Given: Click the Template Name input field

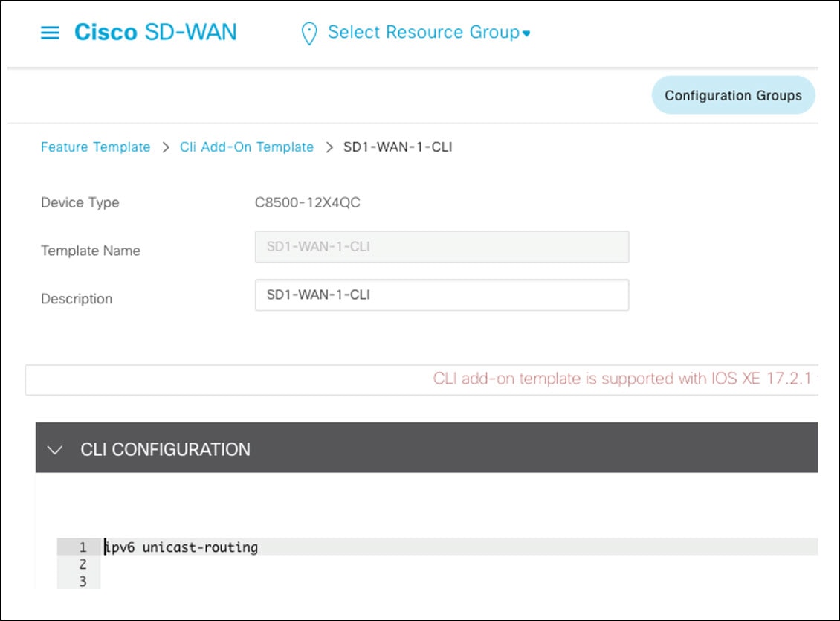Looking at the screenshot, I should click(x=442, y=246).
